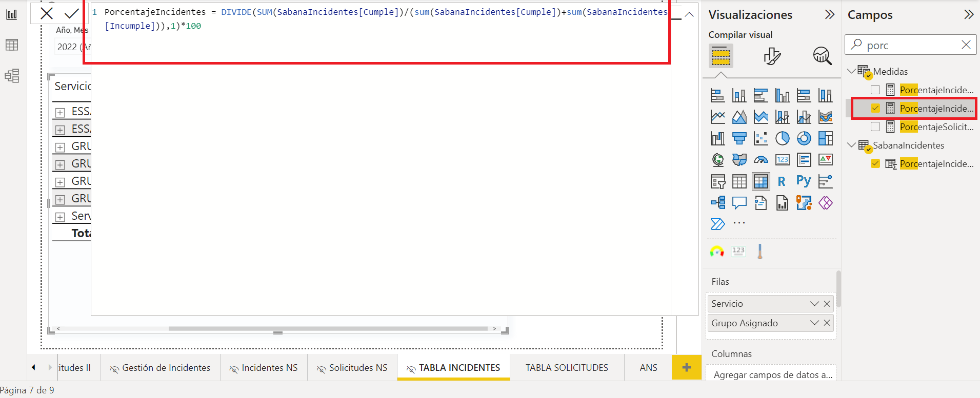The height and width of the screenshot is (398, 980).
Task: Select the Format visual brush icon
Action: pos(772,56)
